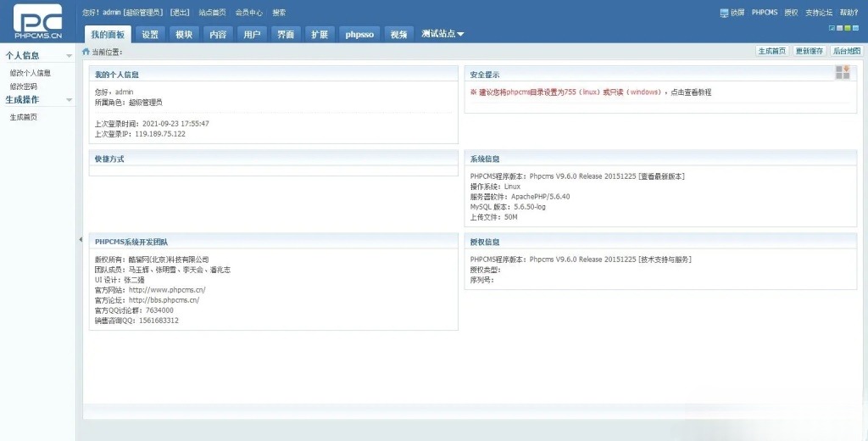
Task: Select the green skin color swatch
Action: tap(848, 28)
